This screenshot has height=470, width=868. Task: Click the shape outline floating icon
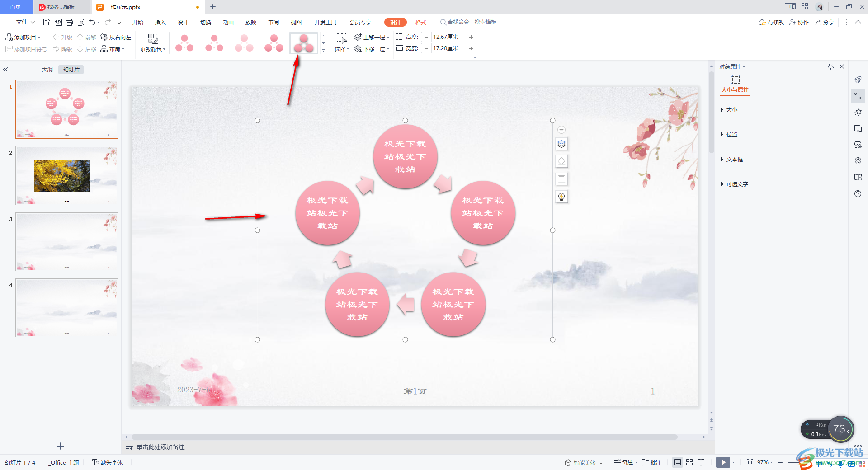pos(561,179)
